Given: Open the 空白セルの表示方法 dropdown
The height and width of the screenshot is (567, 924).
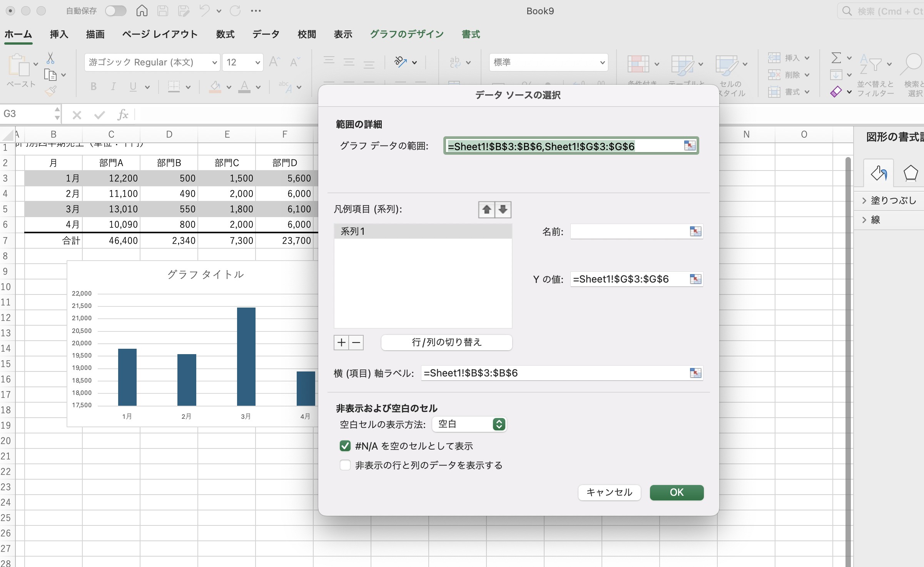Looking at the screenshot, I should click(x=469, y=424).
